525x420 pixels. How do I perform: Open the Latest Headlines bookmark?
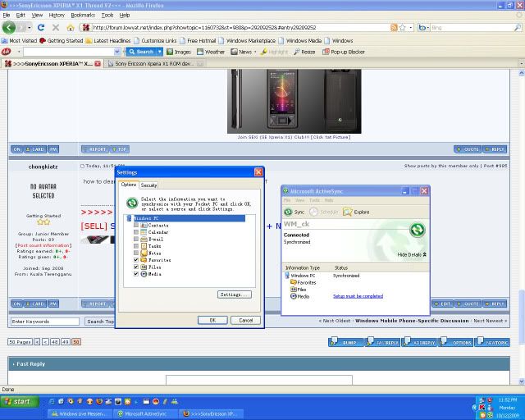(x=108, y=40)
